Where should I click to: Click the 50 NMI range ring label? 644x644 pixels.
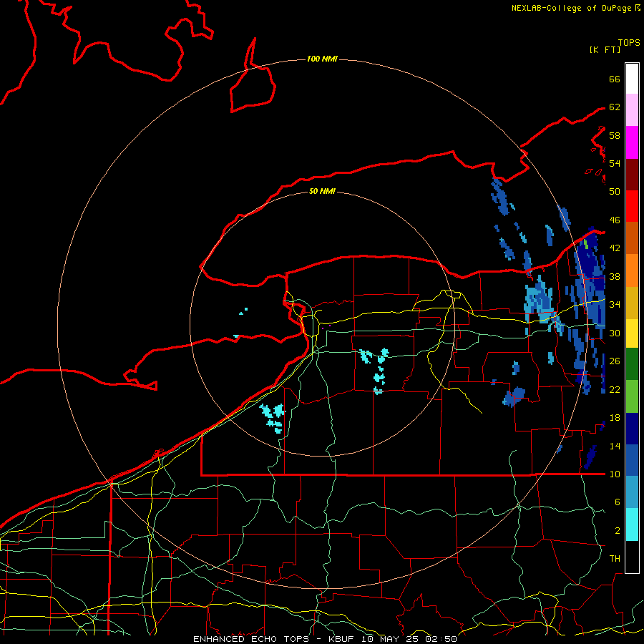[x=322, y=191]
